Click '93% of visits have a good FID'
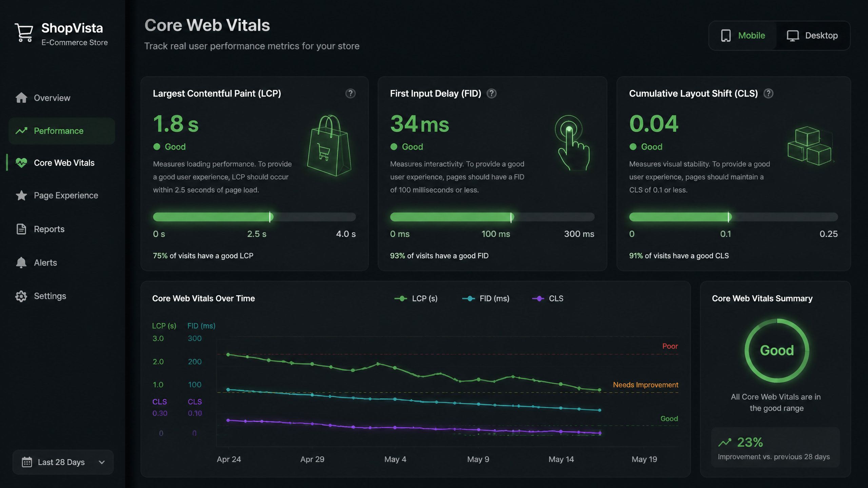 tap(439, 256)
